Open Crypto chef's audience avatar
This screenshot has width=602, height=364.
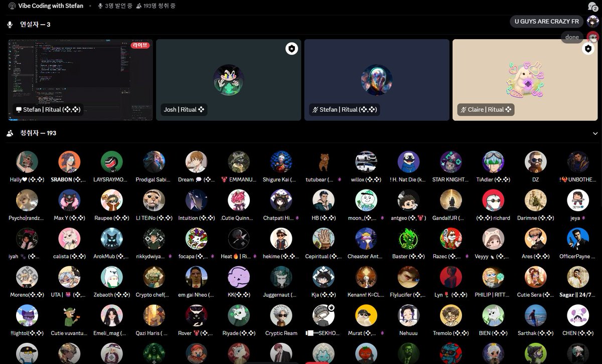tap(154, 277)
